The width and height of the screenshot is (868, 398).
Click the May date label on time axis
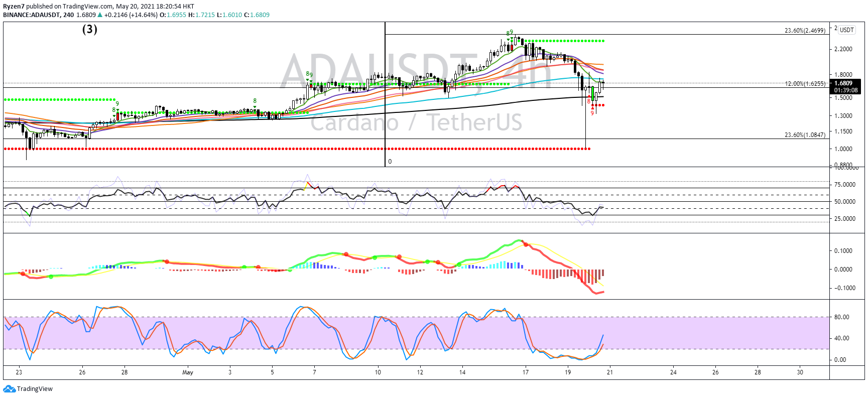(x=188, y=372)
